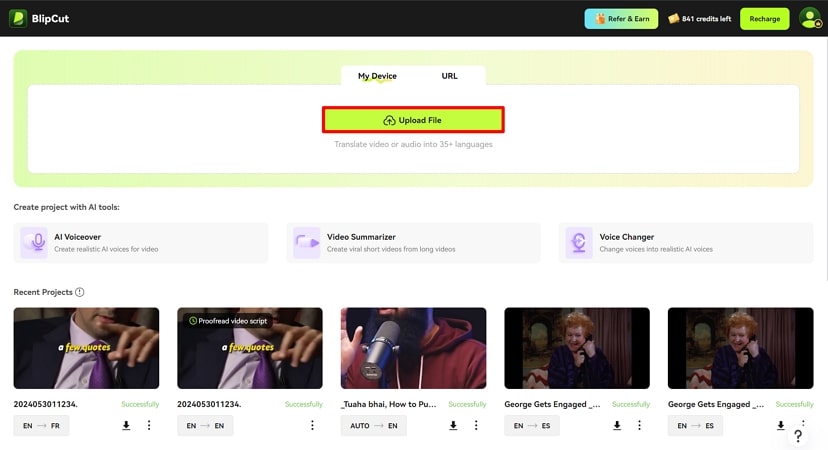
Task: Open the first 2024053011234 project thumbnail
Action: pyautogui.click(x=86, y=348)
